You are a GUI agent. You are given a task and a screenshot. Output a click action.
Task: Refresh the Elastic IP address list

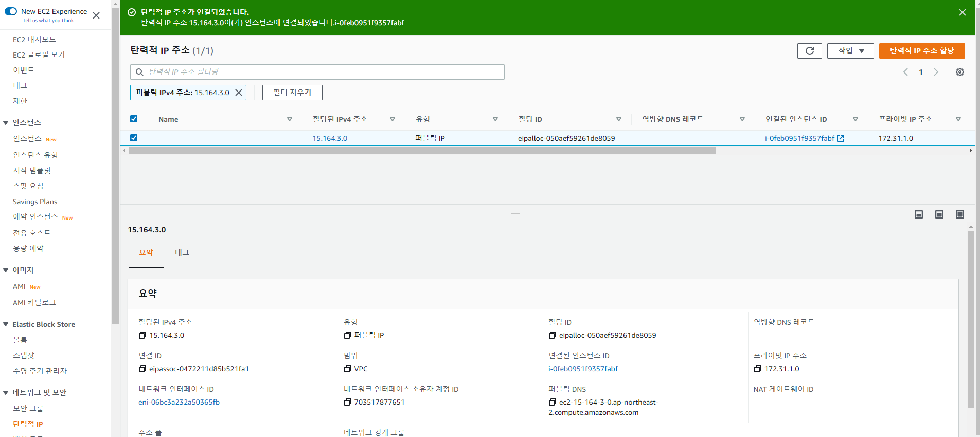pyautogui.click(x=809, y=51)
